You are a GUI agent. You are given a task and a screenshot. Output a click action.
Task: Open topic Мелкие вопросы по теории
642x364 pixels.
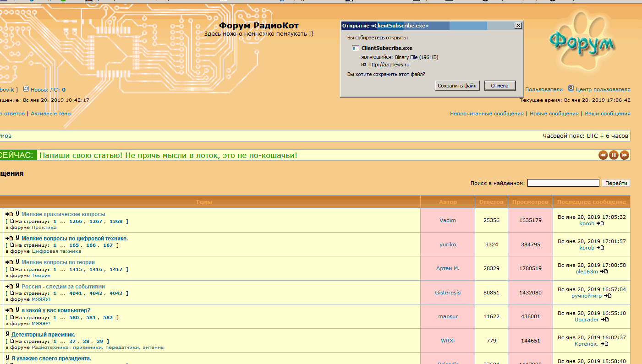pyautogui.click(x=58, y=262)
